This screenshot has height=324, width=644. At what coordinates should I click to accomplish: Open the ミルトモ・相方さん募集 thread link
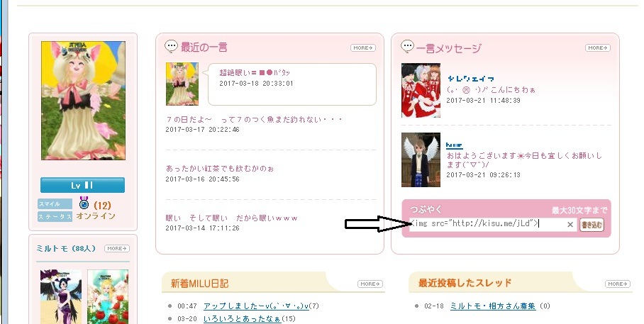point(493,306)
